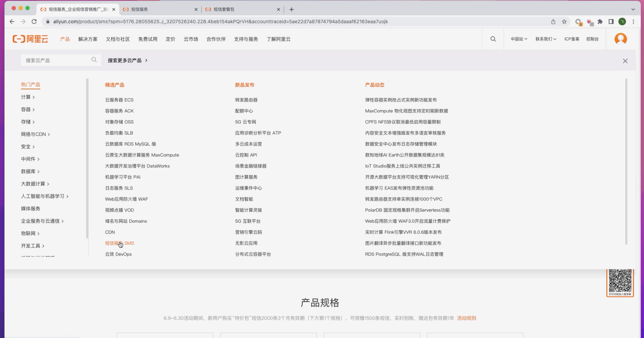Open Web应用防火墙 WAF product link
644x338 pixels.
click(x=126, y=199)
